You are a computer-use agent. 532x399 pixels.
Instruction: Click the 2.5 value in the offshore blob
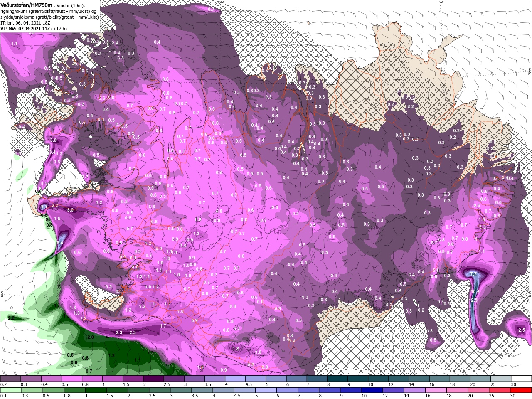pyautogui.click(x=522, y=330)
